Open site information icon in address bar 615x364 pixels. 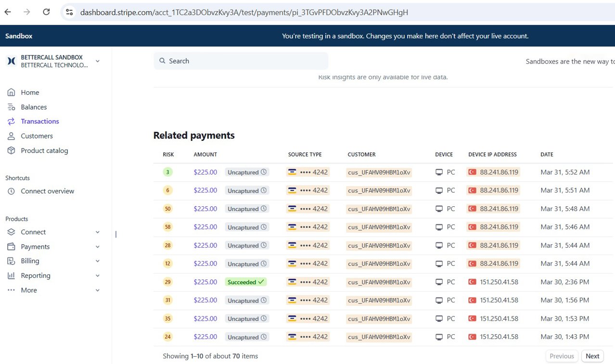click(69, 12)
